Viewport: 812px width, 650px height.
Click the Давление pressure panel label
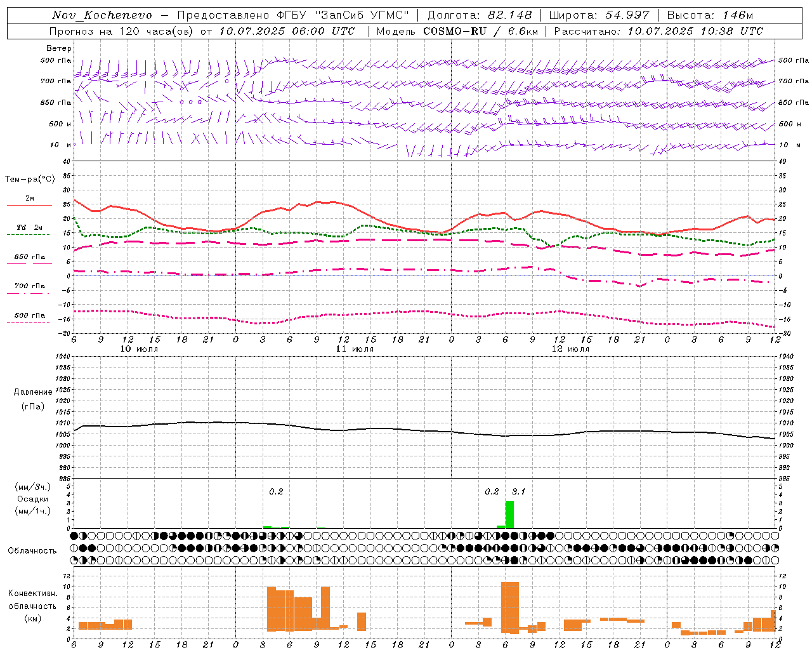(x=33, y=392)
